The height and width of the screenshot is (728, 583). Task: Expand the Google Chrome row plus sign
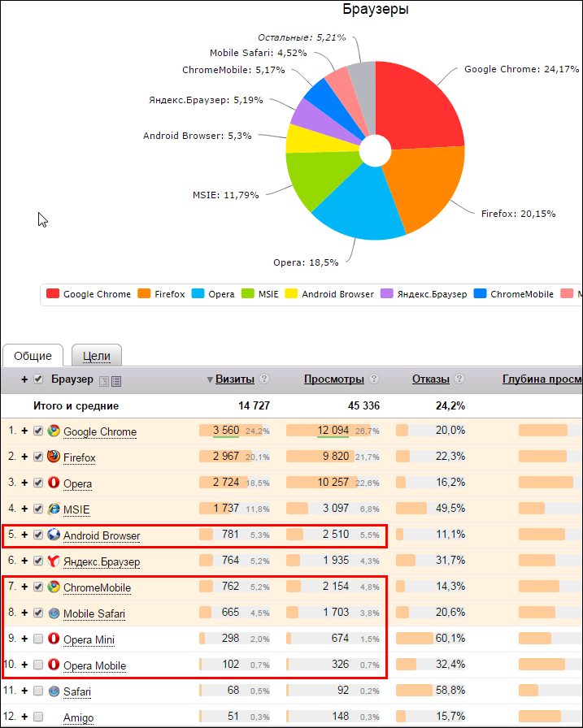tap(24, 431)
